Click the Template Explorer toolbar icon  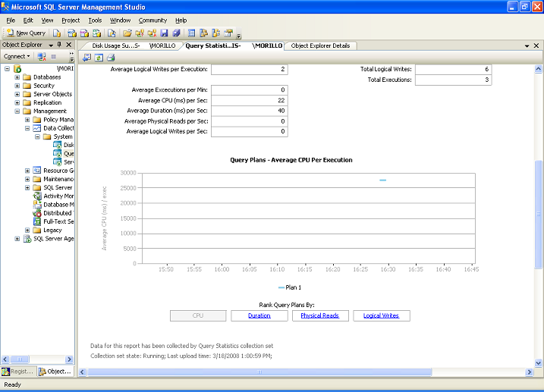pyautogui.click(x=215, y=33)
